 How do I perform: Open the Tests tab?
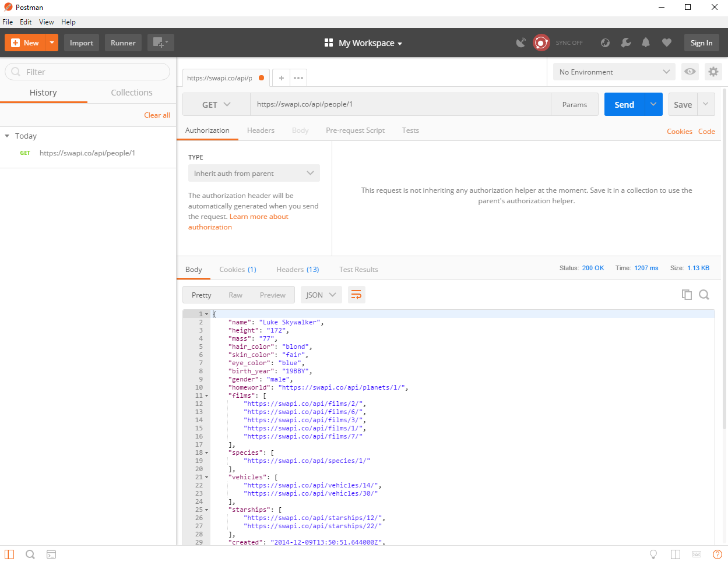pyautogui.click(x=410, y=130)
